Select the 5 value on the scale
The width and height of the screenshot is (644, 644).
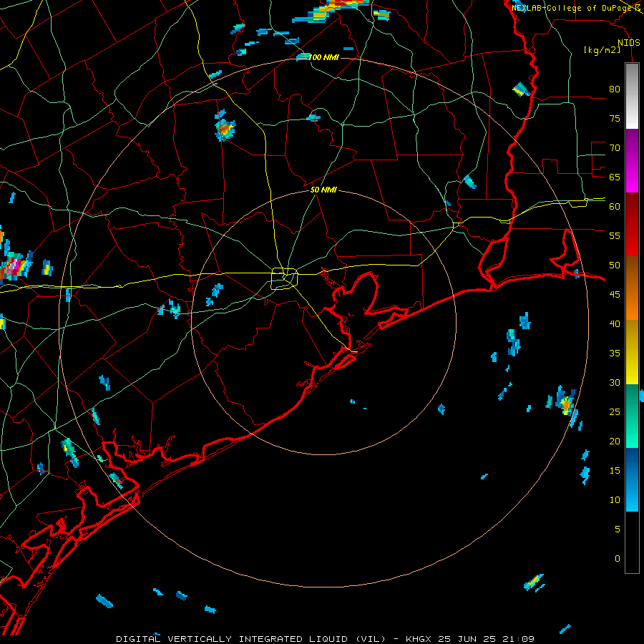[x=618, y=529]
